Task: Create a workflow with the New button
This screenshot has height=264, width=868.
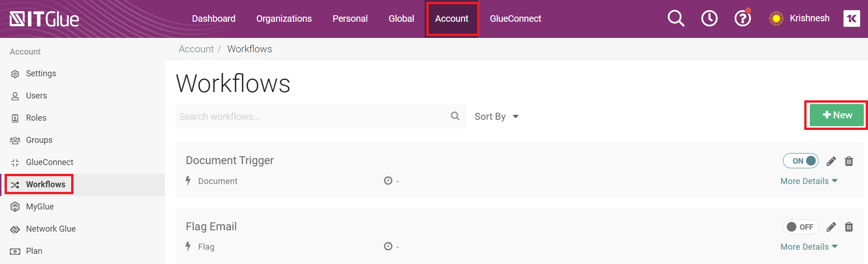Action: (x=837, y=115)
